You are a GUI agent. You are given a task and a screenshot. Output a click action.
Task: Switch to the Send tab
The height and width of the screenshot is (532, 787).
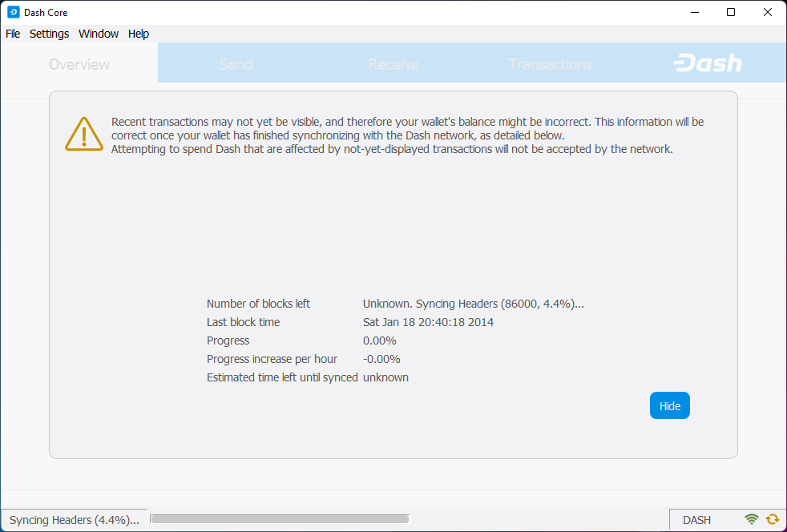236,64
